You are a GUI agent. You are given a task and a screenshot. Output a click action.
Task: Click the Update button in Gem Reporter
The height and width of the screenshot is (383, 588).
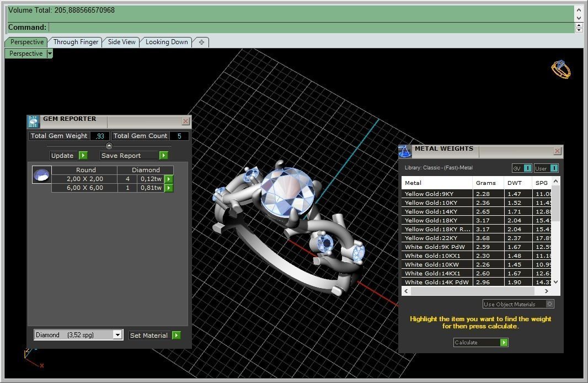point(64,155)
